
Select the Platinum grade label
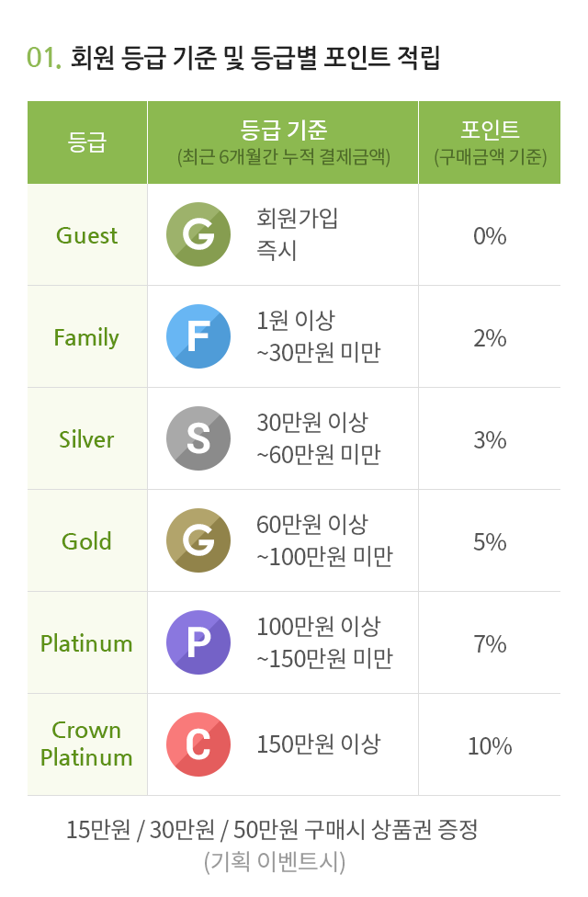86,643
